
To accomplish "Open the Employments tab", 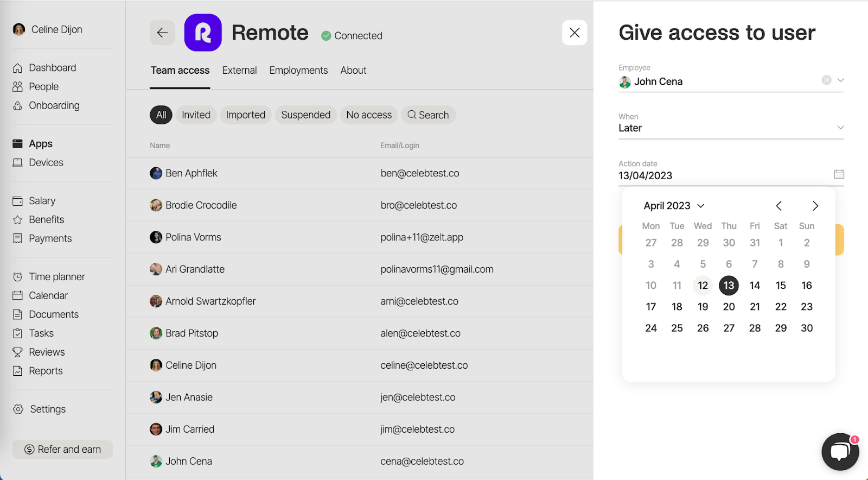I will point(298,71).
